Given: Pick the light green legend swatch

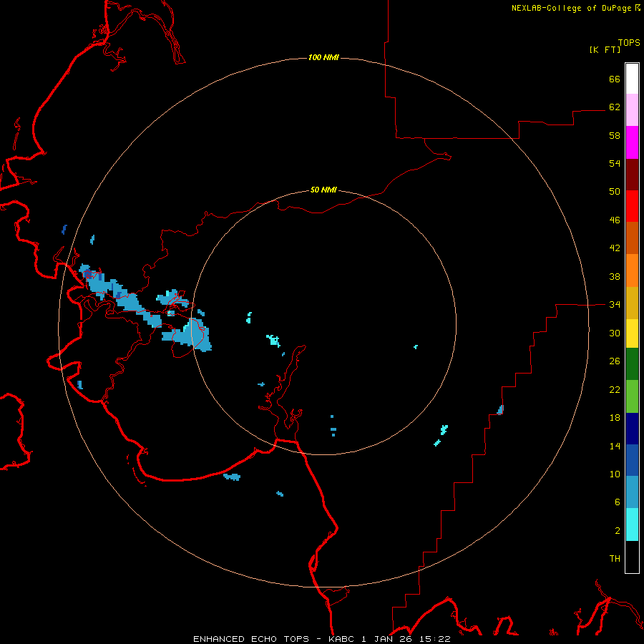Looking at the screenshot, I should [x=632, y=396].
